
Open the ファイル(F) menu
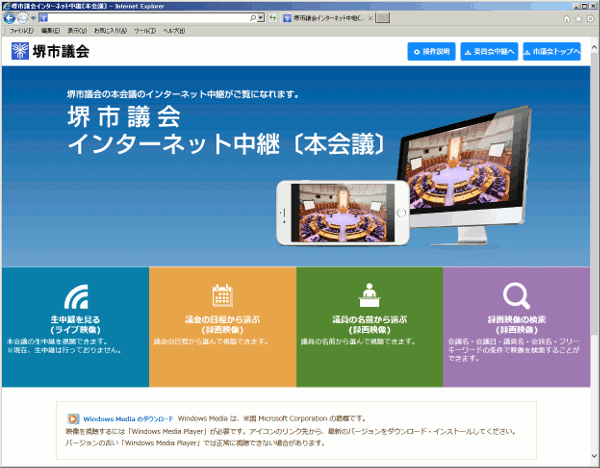[x=21, y=31]
